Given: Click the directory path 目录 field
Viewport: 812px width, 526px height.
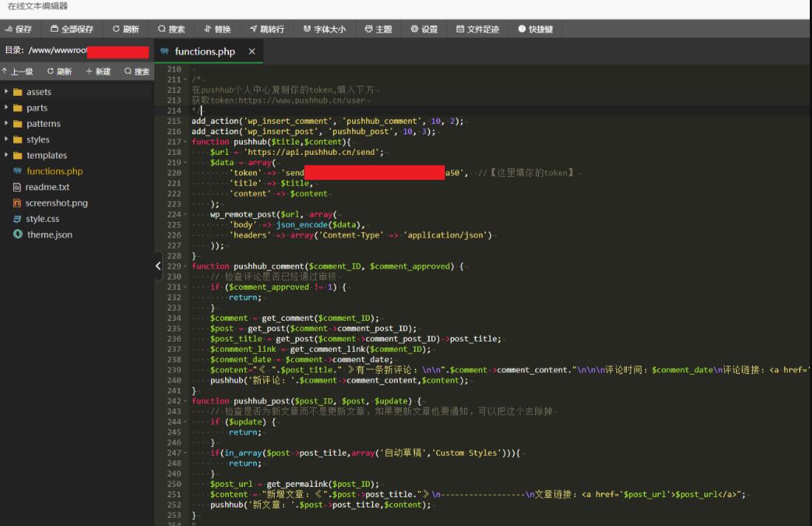Looking at the screenshot, I should 76,51.
